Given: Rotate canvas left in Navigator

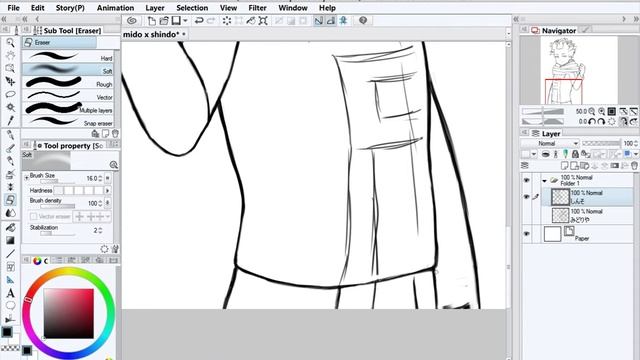Looking at the screenshot, I should pos(592,122).
